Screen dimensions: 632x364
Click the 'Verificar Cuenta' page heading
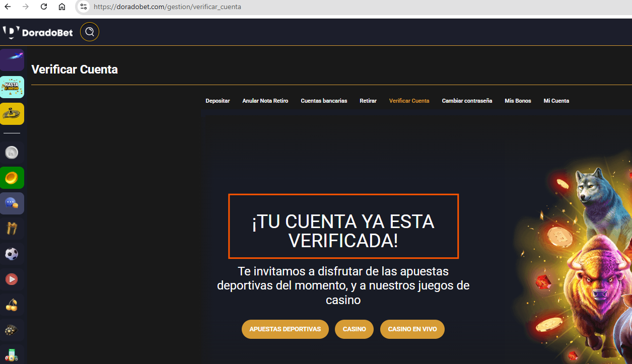coord(75,69)
